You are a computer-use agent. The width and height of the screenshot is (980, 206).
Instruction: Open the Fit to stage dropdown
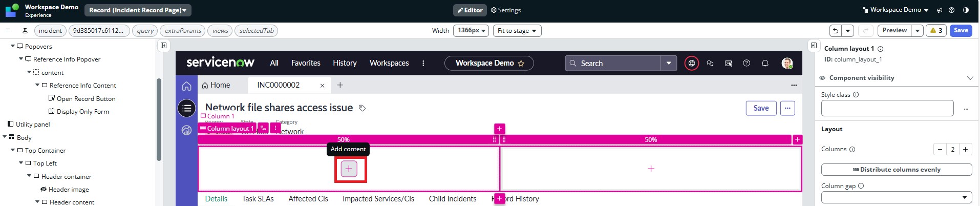click(517, 31)
